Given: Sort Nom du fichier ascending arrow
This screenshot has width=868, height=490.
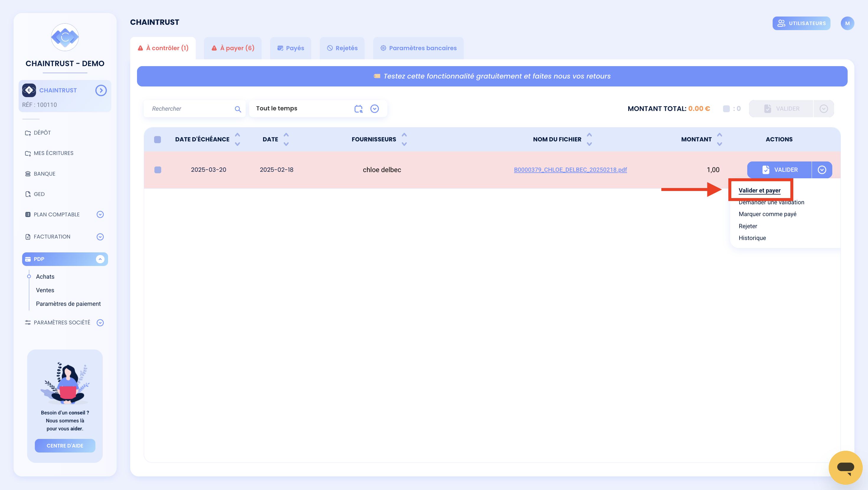Looking at the screenshot, I should [x=589, y=135].
